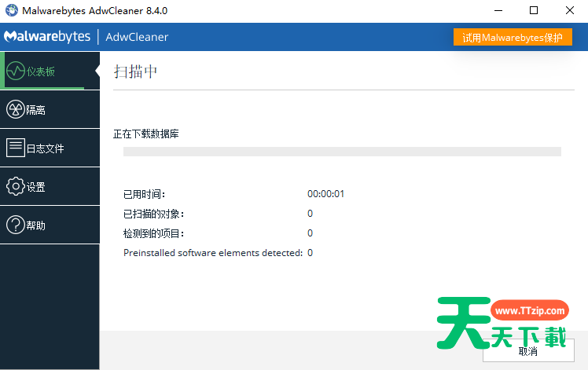Select the 仪表板 tab label
588x370 pixels.
coord(41,71)
